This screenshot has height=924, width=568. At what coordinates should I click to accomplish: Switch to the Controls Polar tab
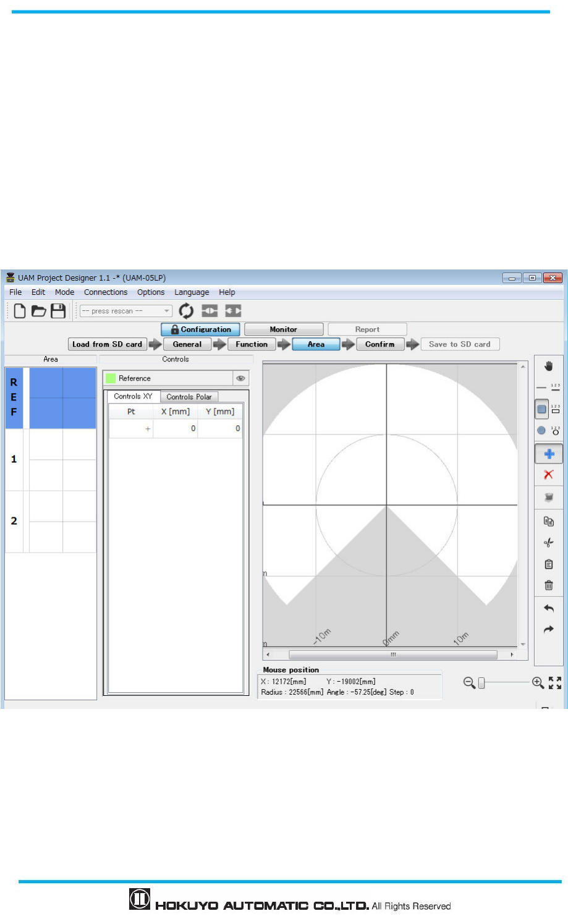click(189, 397)
